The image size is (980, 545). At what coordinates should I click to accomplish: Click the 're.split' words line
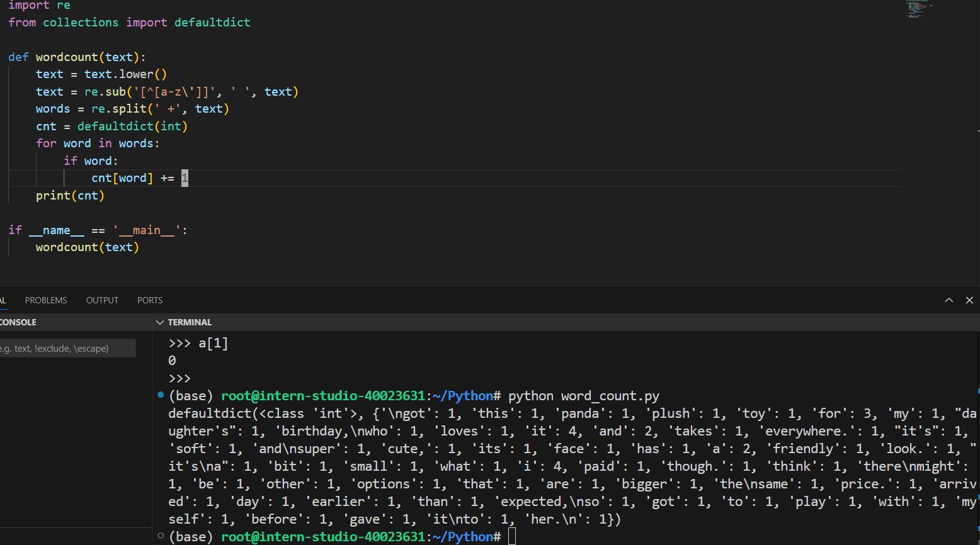pos(132,109)
